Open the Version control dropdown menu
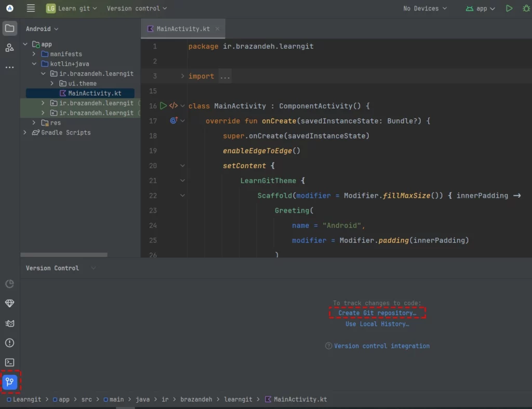This screenshot has width=532, height=409. pos(137,8)
